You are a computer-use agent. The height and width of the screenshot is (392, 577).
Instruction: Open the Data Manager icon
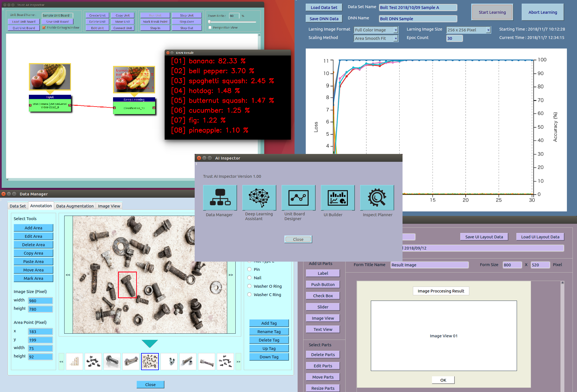[220, 198]
